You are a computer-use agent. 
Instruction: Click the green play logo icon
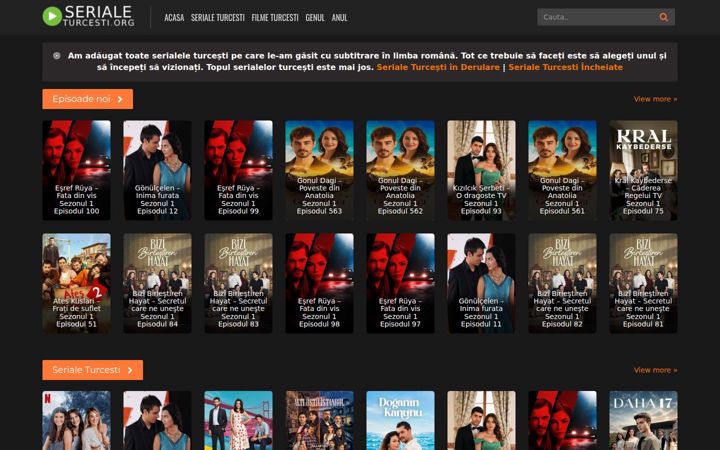click(x=52, y=17)
